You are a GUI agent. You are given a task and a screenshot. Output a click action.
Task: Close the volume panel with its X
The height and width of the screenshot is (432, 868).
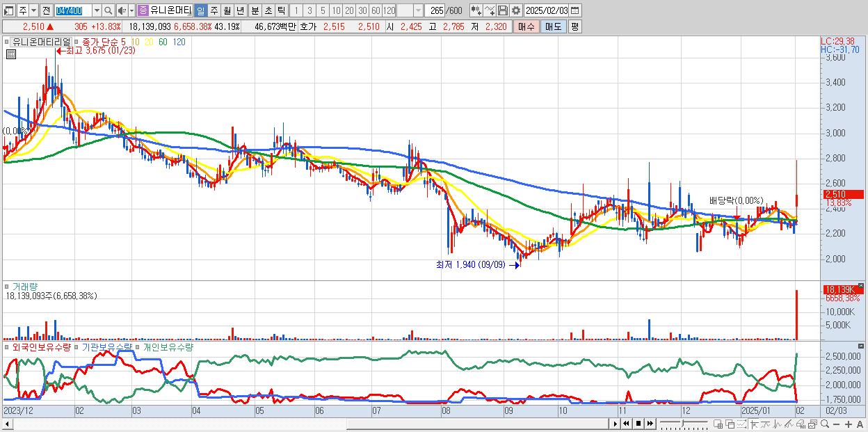coord(862,286)
